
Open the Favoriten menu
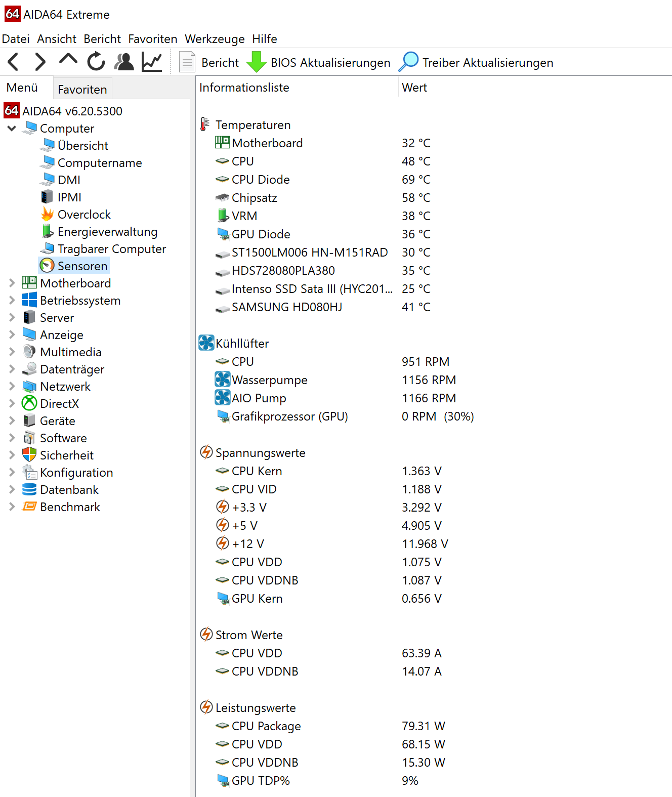point(153,39)
